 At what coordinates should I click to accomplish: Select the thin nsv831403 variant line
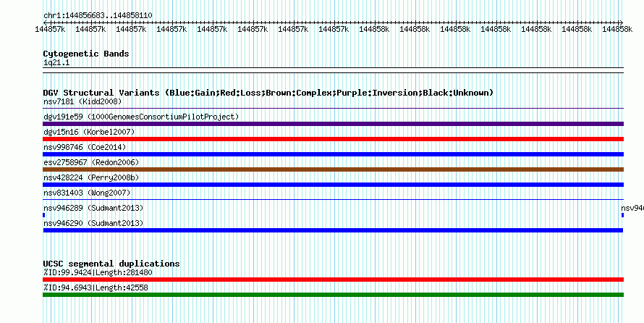[334, 200]
